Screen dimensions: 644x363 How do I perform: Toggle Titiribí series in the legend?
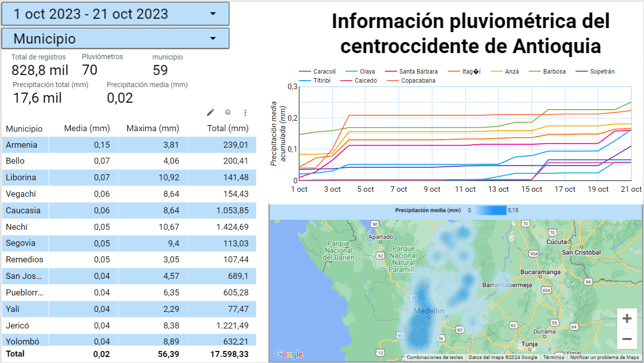pos(316,80)
